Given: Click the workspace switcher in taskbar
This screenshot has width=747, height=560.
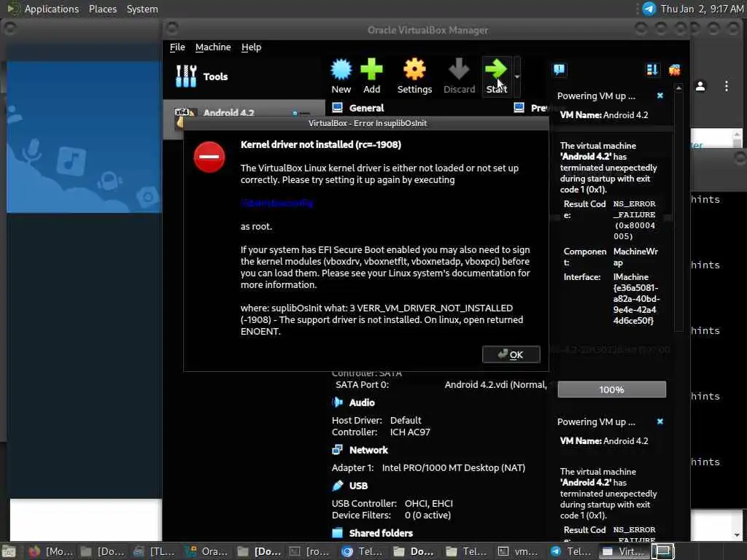Looking at the screenshot, I should pos(663,551).
